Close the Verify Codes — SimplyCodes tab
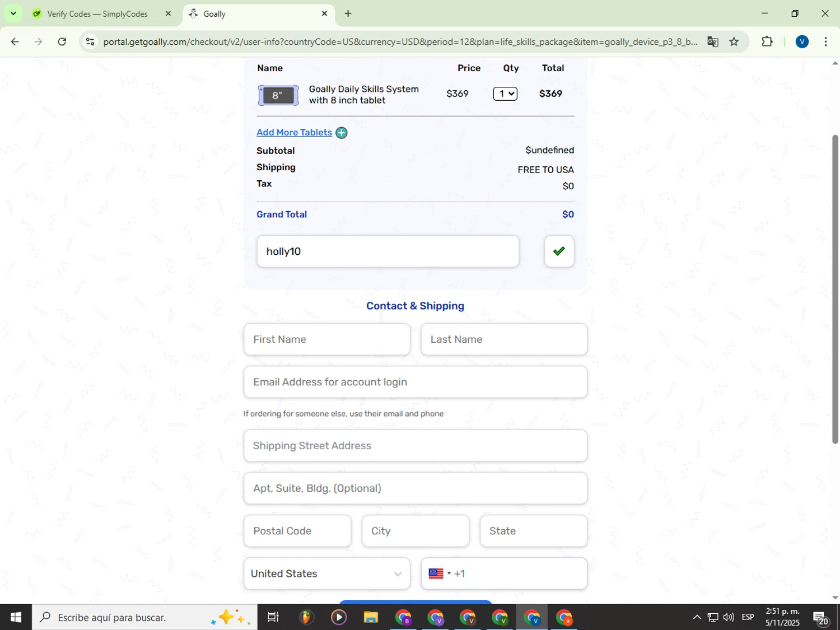Viewport: 840px width, 630px height. (167, 13)
